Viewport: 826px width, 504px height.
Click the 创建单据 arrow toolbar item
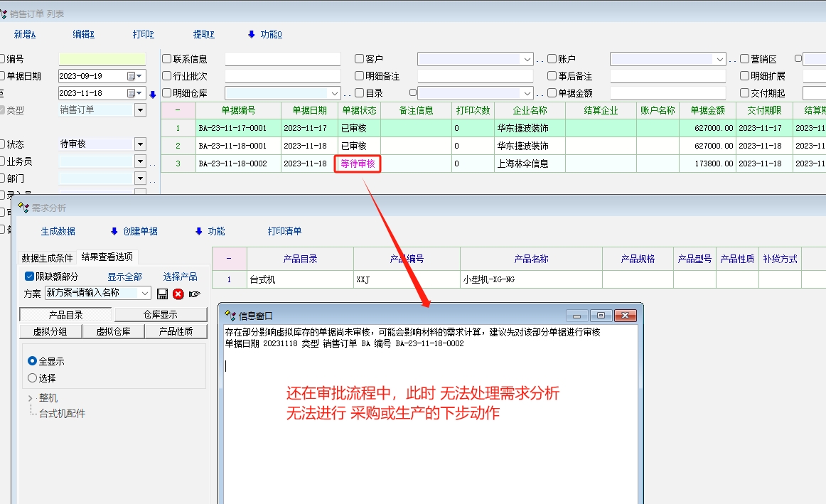134,231
